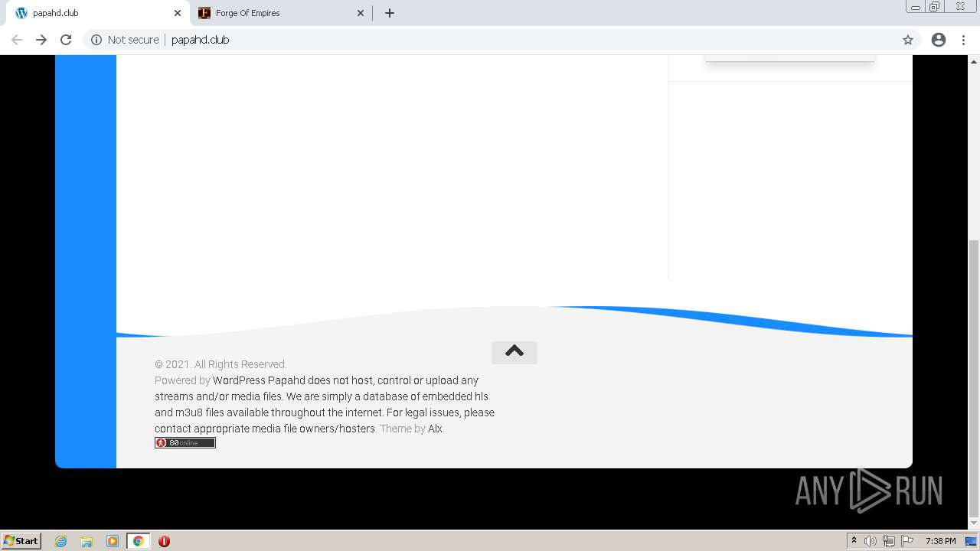
Task: Switch to the Forge Of Empires tab
Action: 280,13
